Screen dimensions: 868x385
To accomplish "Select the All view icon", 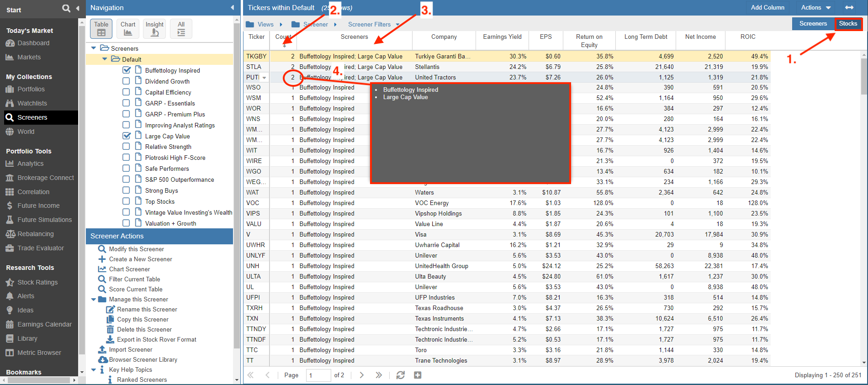I will coord(181,28).
